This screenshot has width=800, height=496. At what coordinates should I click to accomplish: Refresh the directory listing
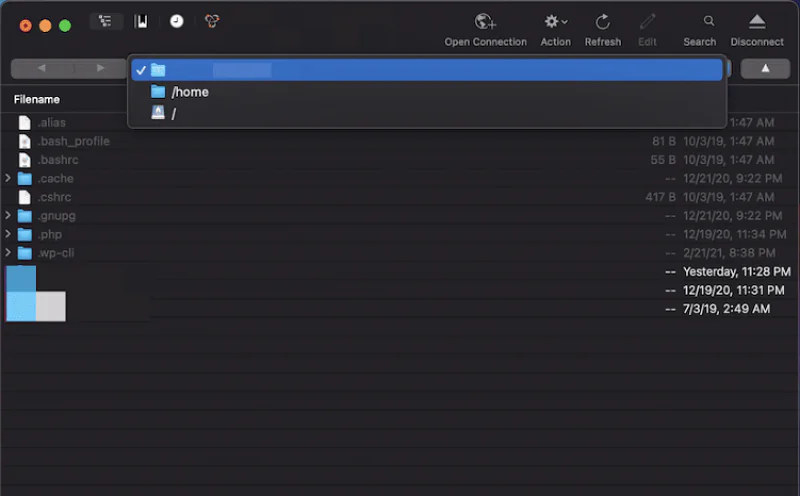pyautogui.click(x=603, y=22)
